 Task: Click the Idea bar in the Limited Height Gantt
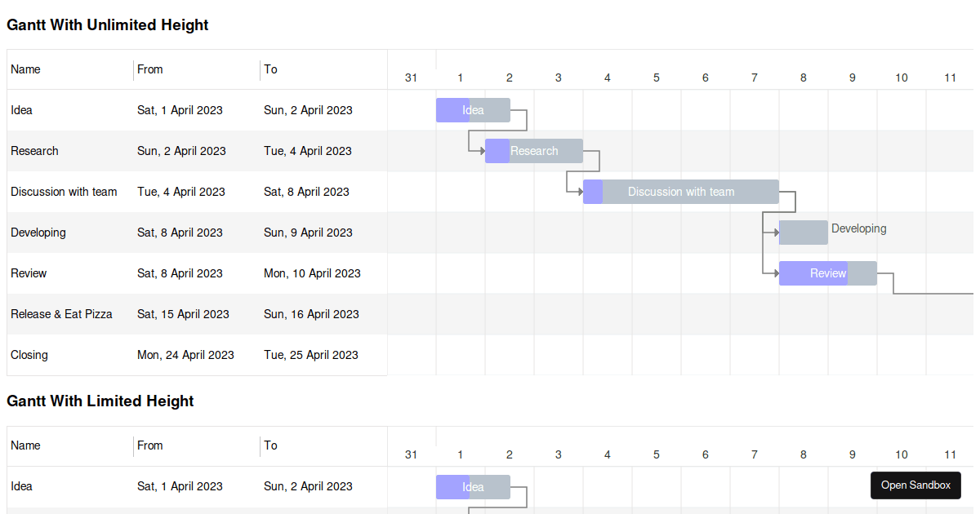click(x=473, y=487)
